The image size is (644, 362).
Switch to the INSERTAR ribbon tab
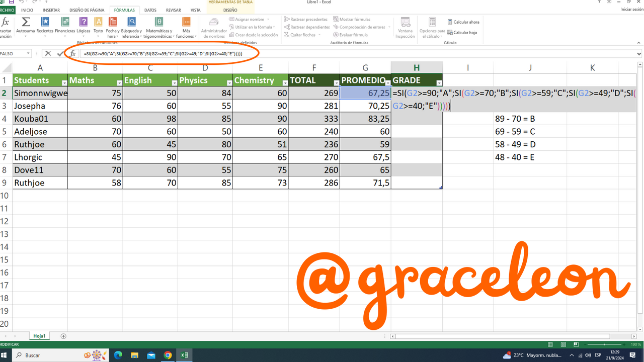coord(51,10)
